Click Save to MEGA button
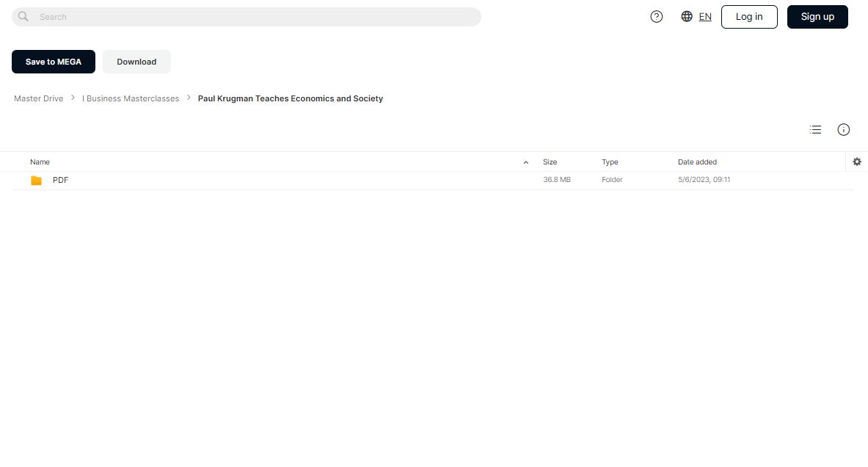868x467 pixels. (x=53, y=62)
